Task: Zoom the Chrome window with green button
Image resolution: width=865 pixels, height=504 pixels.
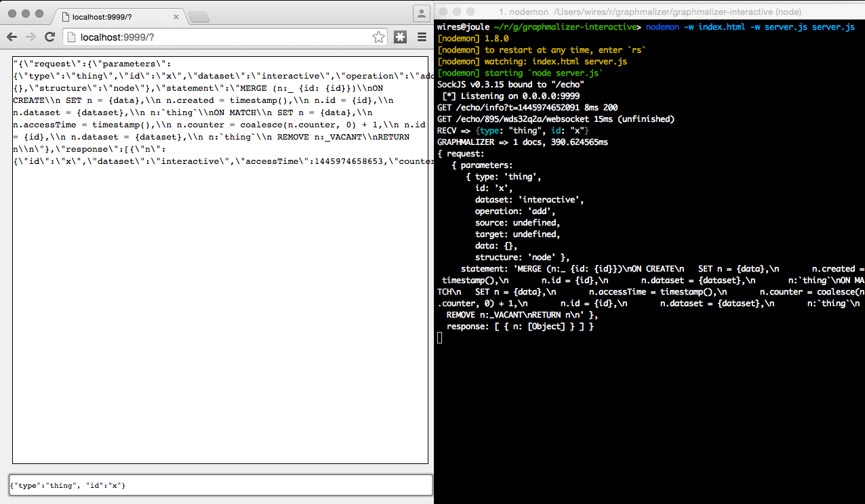Action: point(39,14)
